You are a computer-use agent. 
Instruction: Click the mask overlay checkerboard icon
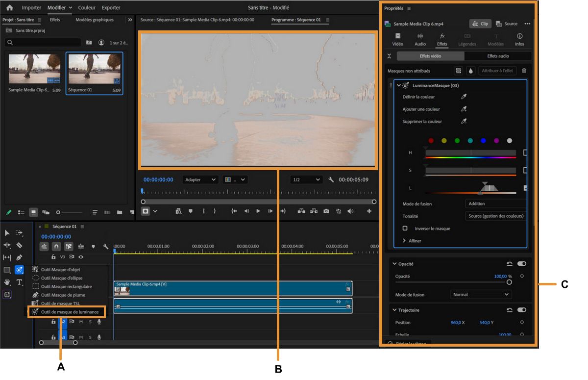pyautogui.click(x=458, y=71)
